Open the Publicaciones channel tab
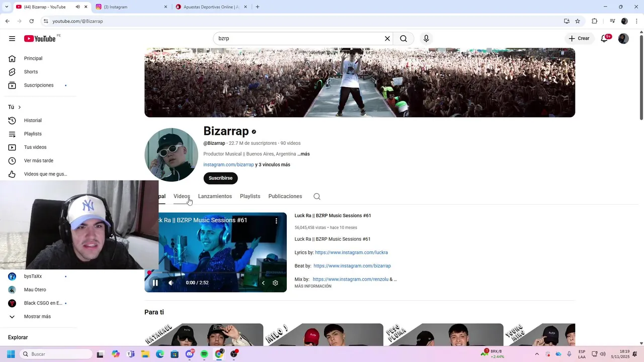The image size is (644, 362). click(285, 197)
